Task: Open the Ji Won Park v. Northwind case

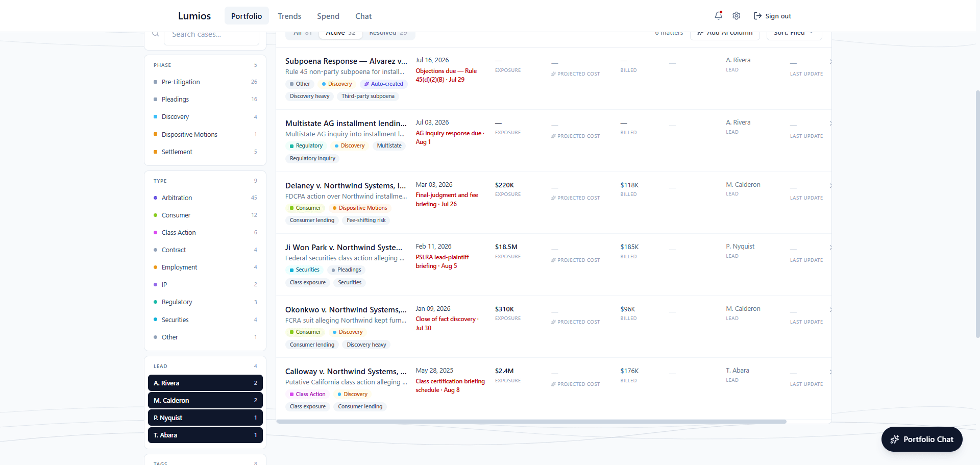Action: (344, 248)
